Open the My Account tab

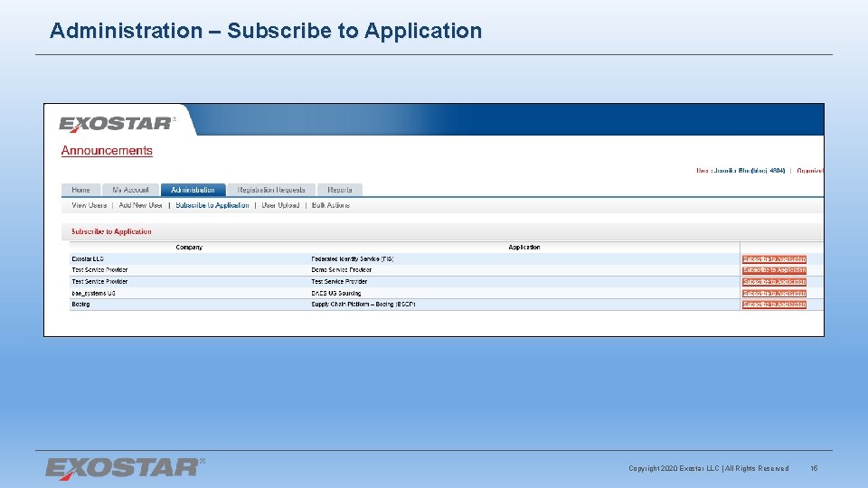[130, 190]
